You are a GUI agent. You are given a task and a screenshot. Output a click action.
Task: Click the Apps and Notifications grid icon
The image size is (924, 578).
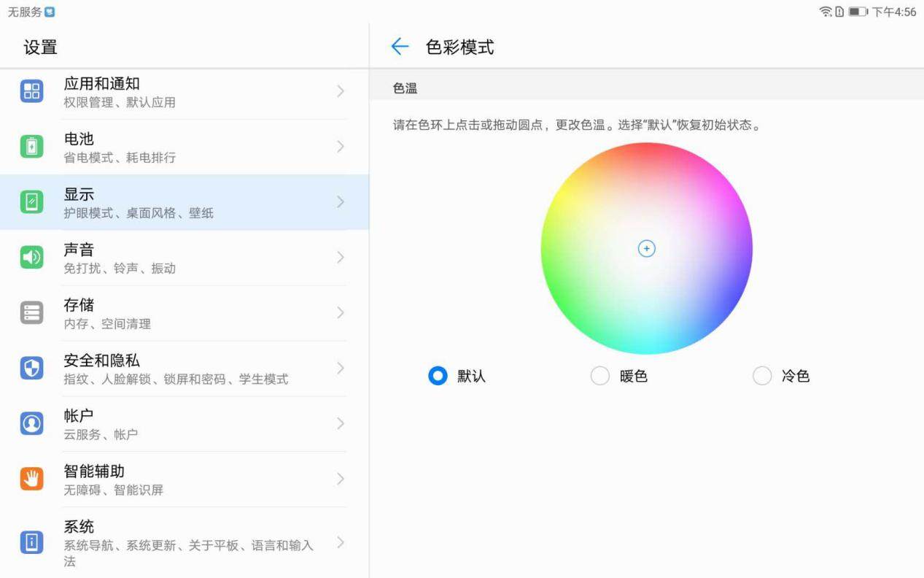tap(31, 91)
